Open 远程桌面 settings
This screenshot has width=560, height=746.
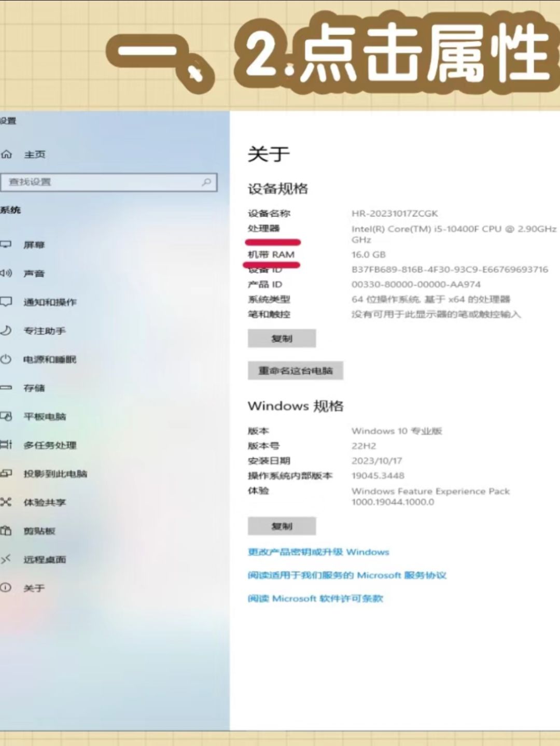[x=45, y=559]
